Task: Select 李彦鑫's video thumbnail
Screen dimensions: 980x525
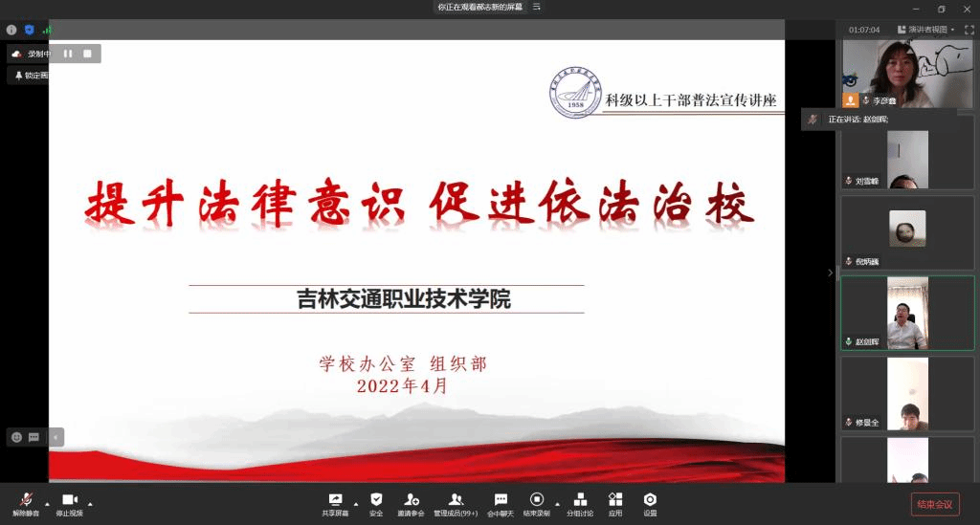Action: tap(907, 74)
